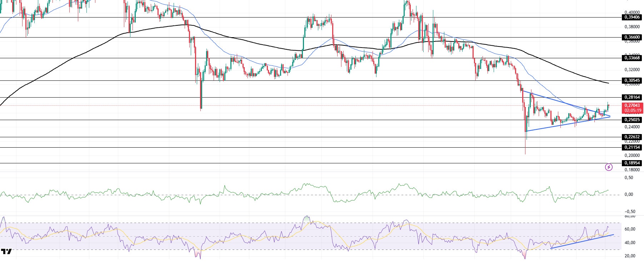
Task: Select the 0,33668 price level label
Action: 632,58
